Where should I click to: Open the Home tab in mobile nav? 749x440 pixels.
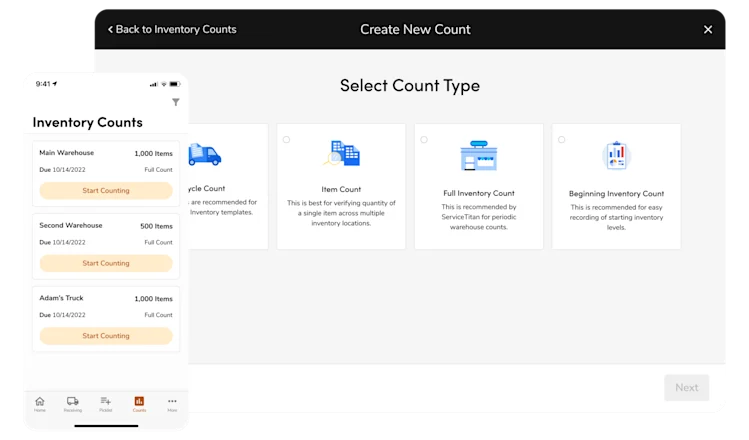[x=40, y=404]
